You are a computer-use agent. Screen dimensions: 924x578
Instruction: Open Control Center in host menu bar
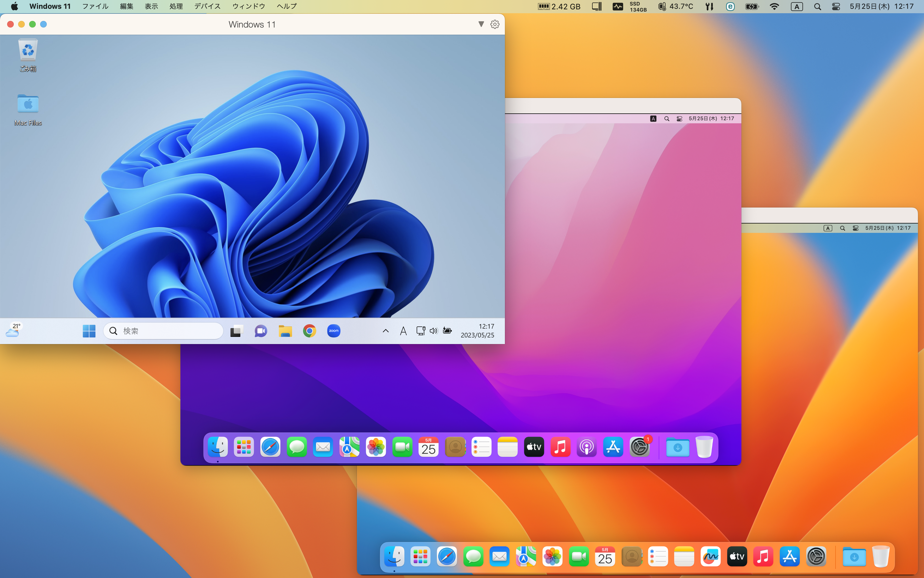tap(836, 7)
